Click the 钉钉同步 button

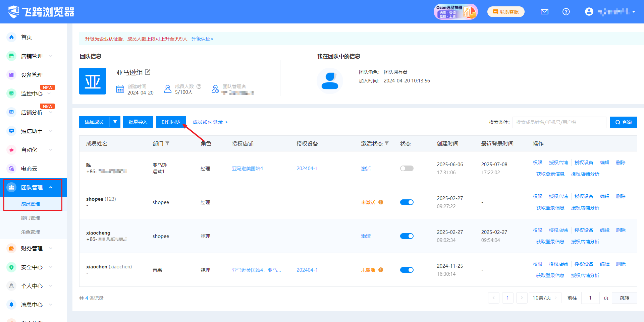point(171,122)
